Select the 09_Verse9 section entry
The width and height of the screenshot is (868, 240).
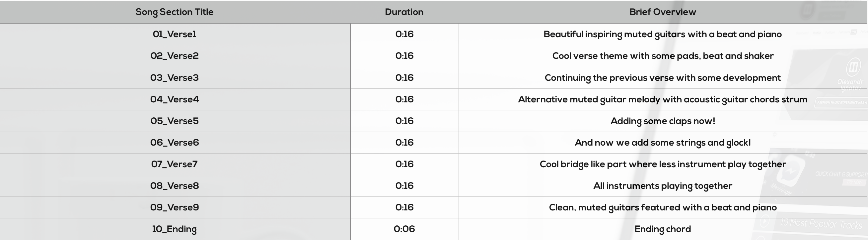pos(174,208)
